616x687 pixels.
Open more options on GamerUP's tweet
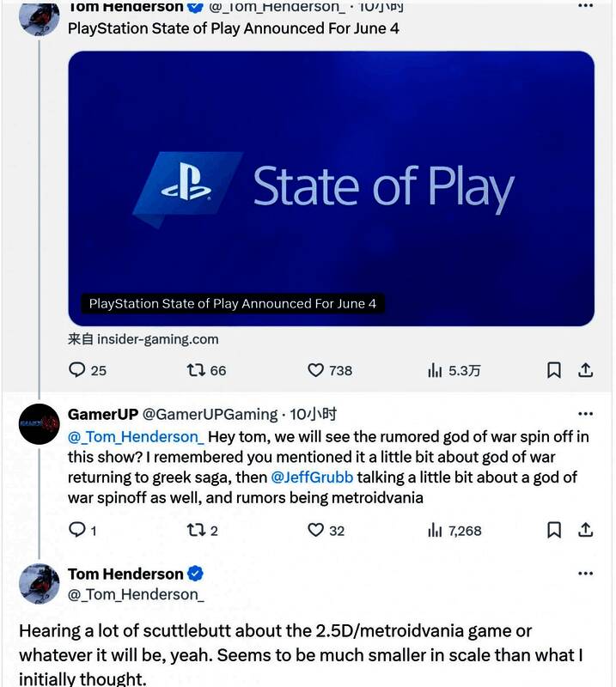pos(585,414)
